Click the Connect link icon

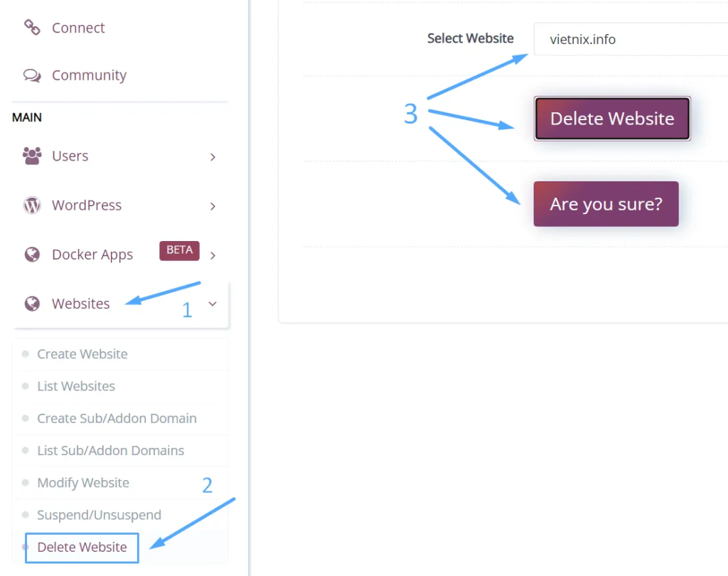point(32,28)
